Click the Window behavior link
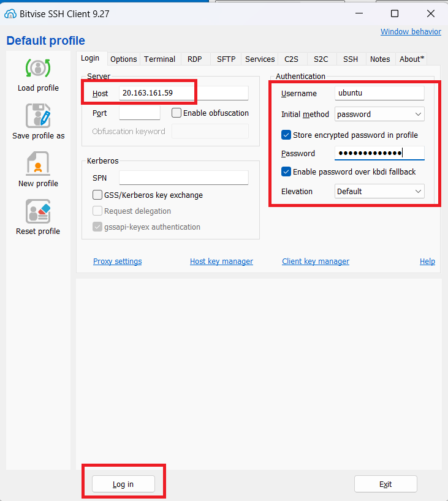 [411, 32]
